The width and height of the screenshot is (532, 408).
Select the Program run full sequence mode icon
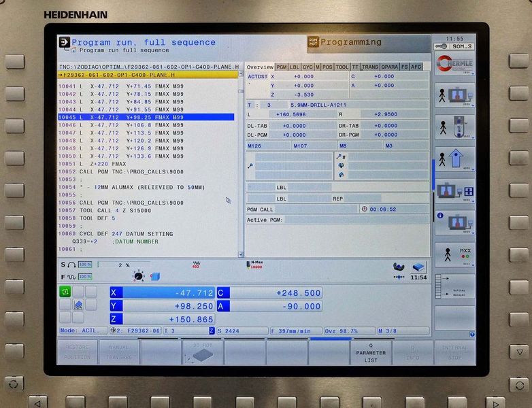(x=64, y=42)
